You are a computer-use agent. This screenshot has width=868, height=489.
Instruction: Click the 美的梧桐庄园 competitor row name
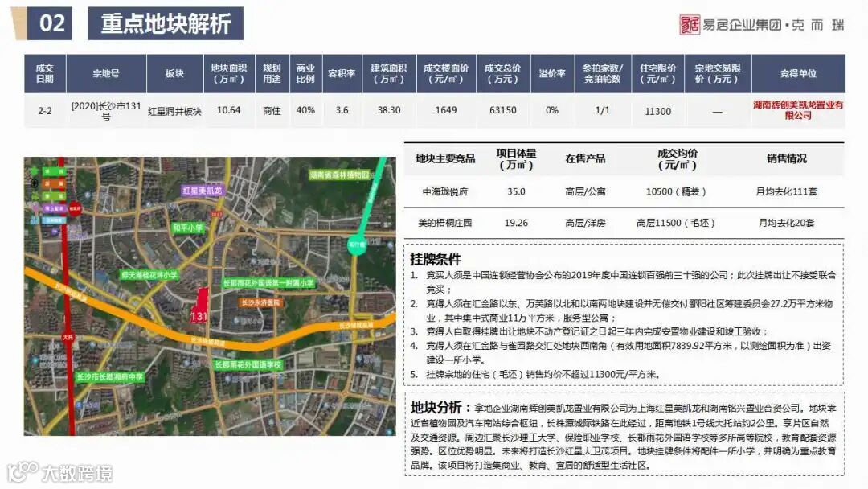(x=445, y=223)
